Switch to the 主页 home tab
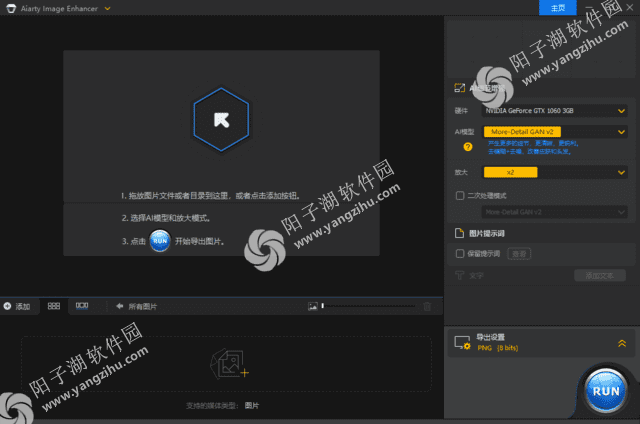Image resolution: width=640 pixels, height=424 pixels. tap(558, 8)
